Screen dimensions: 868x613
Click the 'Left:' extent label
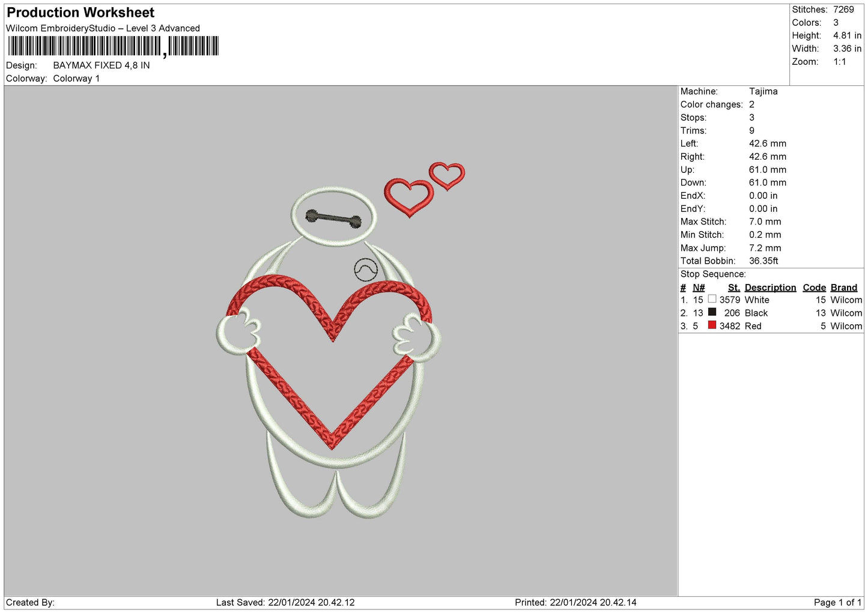tap(690, 143)
